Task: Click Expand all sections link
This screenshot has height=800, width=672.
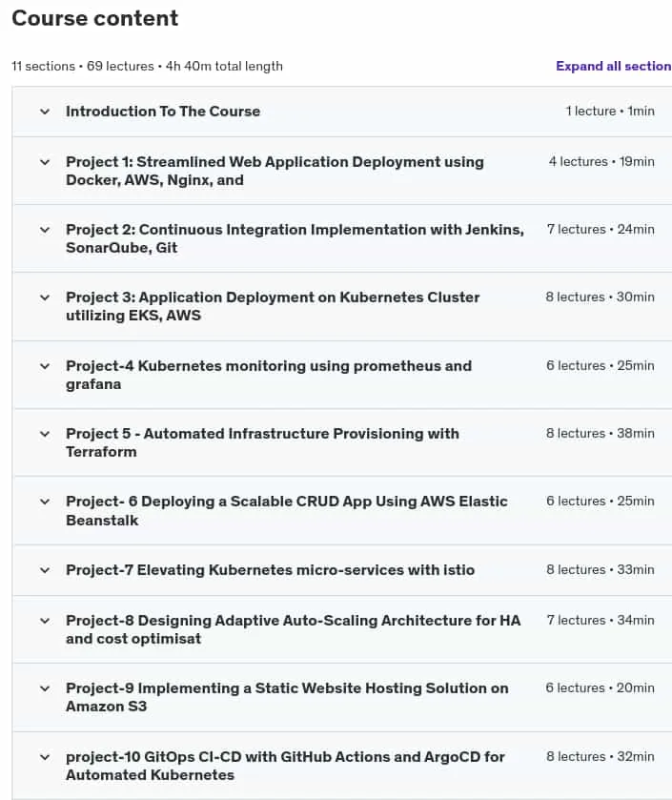Action: coord(613,67)
